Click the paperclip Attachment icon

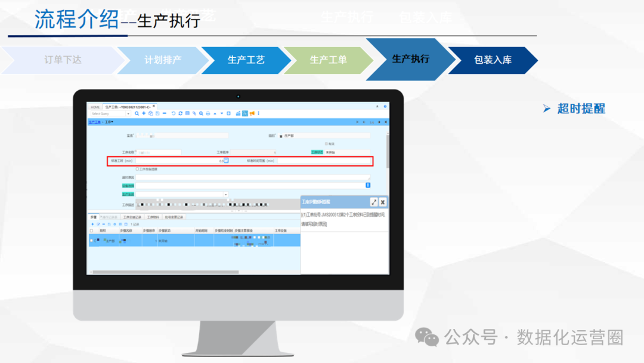click(194, 113)
